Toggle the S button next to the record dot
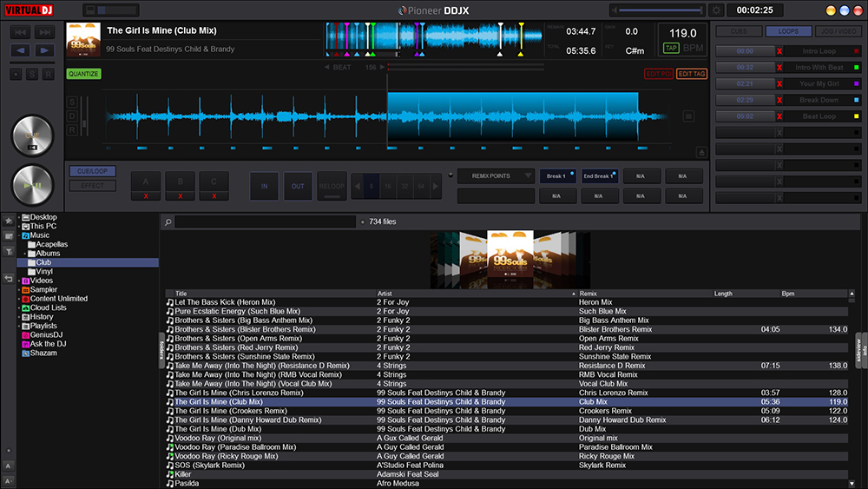 pyautogui.click(x=32, y=74)
